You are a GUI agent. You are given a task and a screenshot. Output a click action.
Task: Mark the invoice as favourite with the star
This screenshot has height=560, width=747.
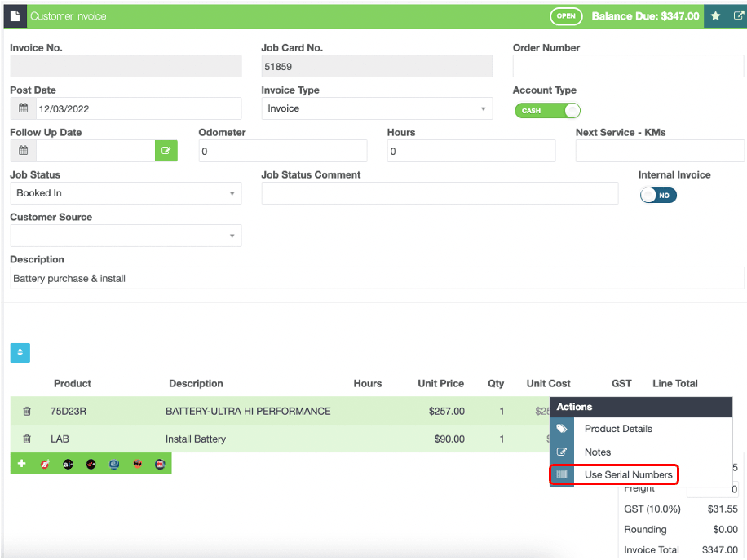pyautogui.click(x=715, y=16)
